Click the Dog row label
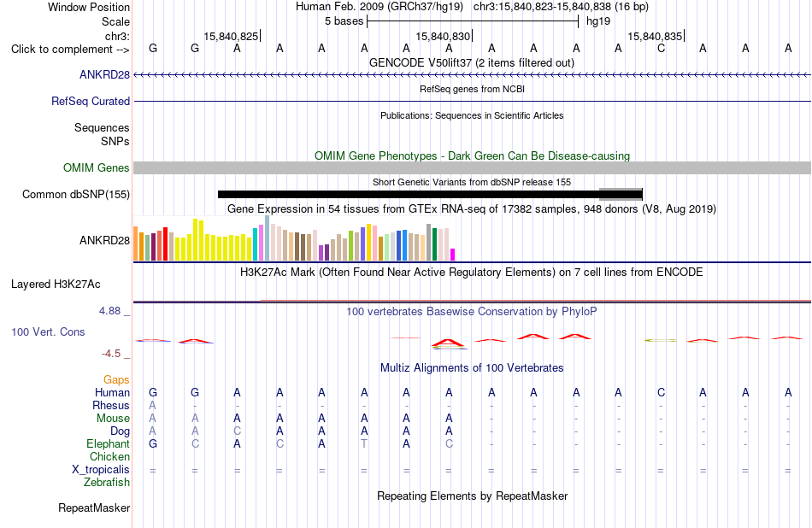Viewport: 812px width, 528px height. pyautogui.click(x=121, y=431)
